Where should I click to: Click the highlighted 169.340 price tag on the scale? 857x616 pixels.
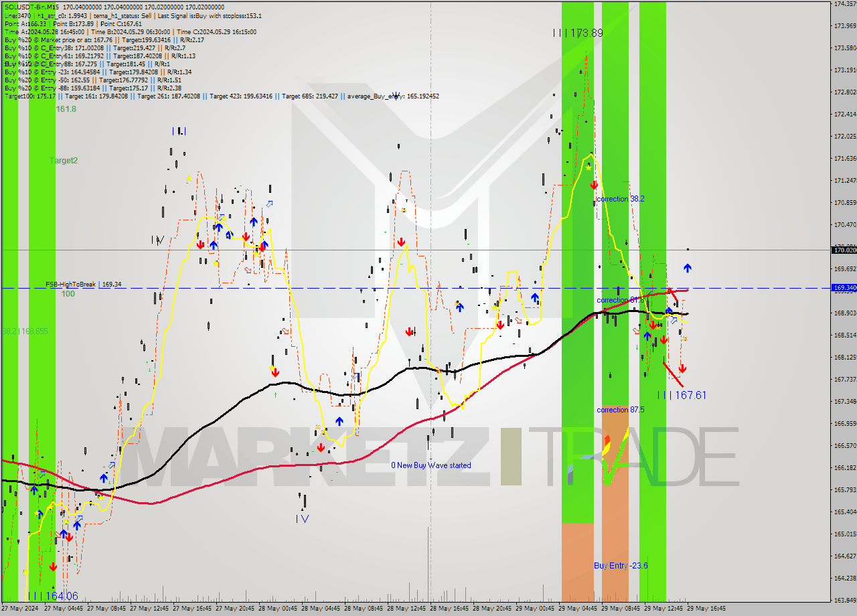coord(842,289)
